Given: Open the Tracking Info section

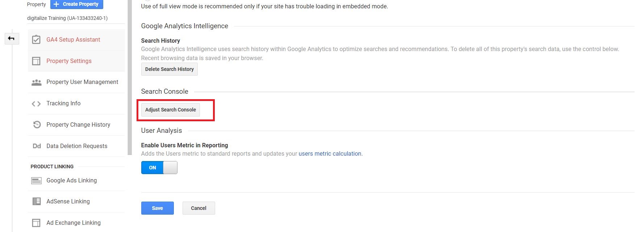Looking at the screenshot, I should coord(63,104).
